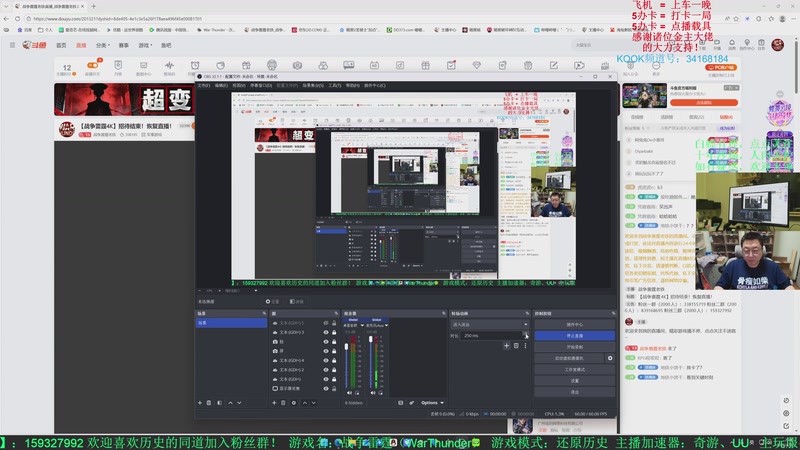This screenshot has height=450, width=800.
Task: Mute the desktop audio speaker icon
Action: point(349,393)
